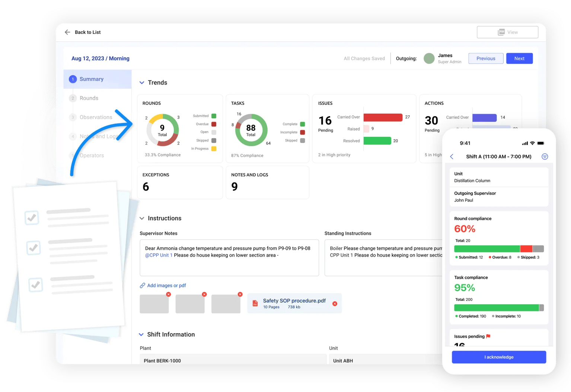Collapse the Shift Information section
Screen dimensions: 571x392
[x=141, y=335]
